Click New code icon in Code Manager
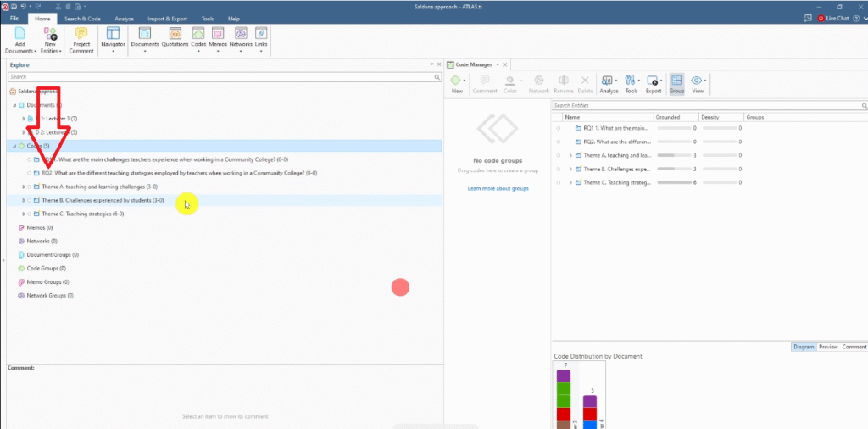The width and height of the screenshot is (868, 429). point(457,81)
